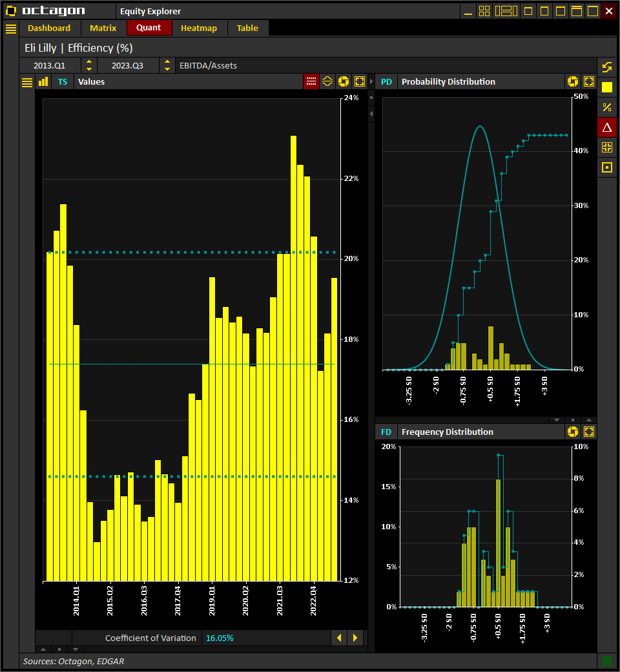Click the title-bar window layout icon
620x672 pixels.
pos(577,11)
